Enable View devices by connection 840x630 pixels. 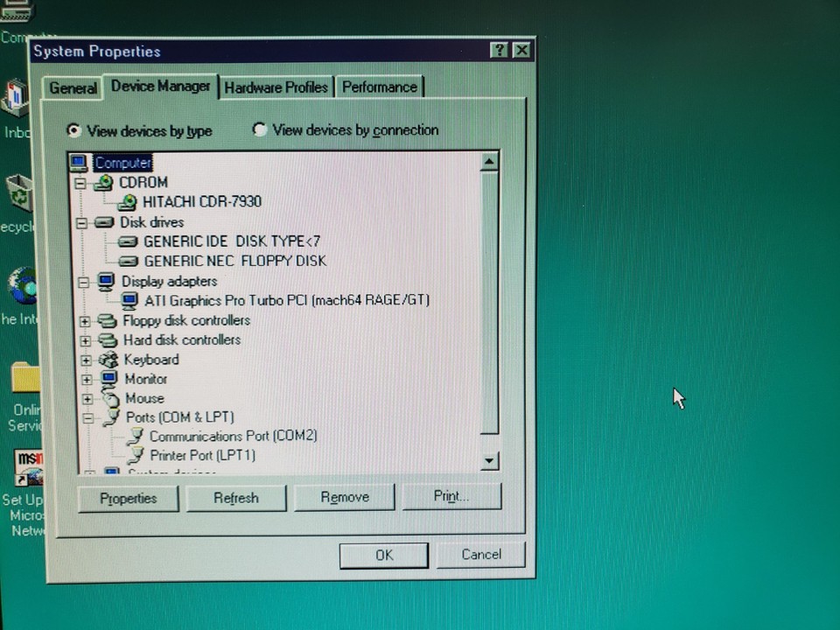pos(260,129)
